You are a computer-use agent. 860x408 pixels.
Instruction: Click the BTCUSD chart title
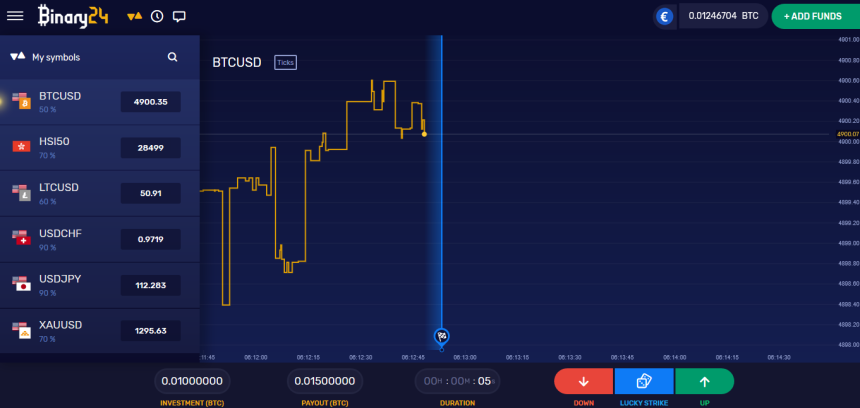pyautogui.click(x=237, y=63)
